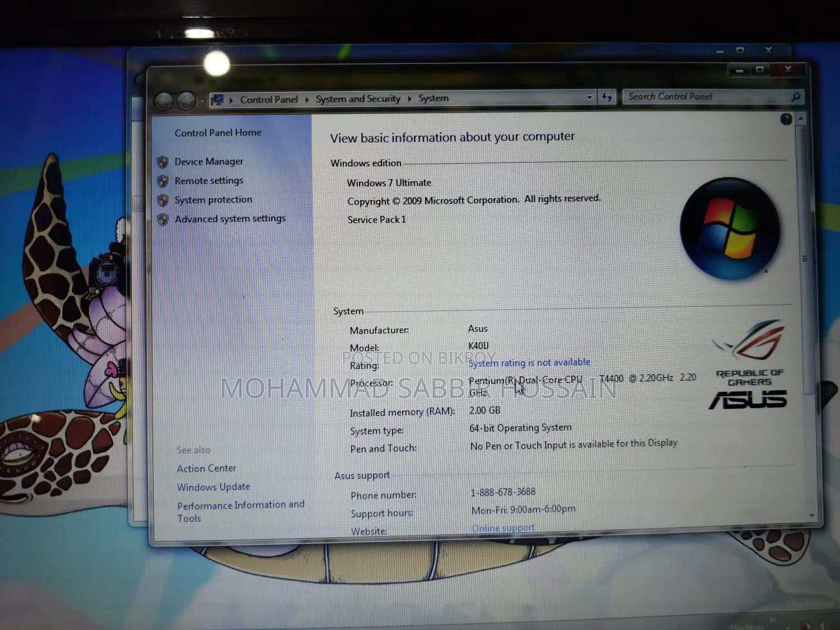Viewport: 840px width, 630px height.
Task: Click the manufacturer value 'Asus'
Action: pyautogui.click(x=478, y=329)
